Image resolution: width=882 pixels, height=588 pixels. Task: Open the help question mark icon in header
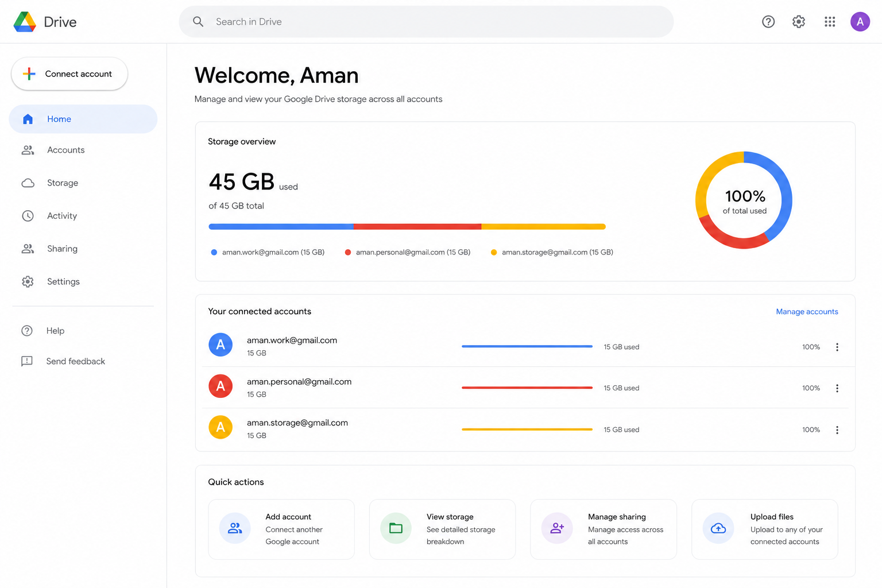(768, 22)
